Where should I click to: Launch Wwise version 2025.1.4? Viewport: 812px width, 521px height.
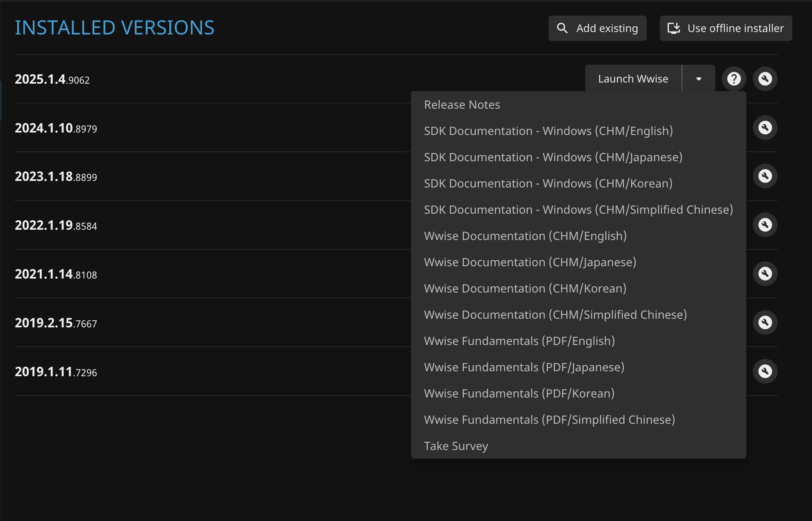point(633,79)
